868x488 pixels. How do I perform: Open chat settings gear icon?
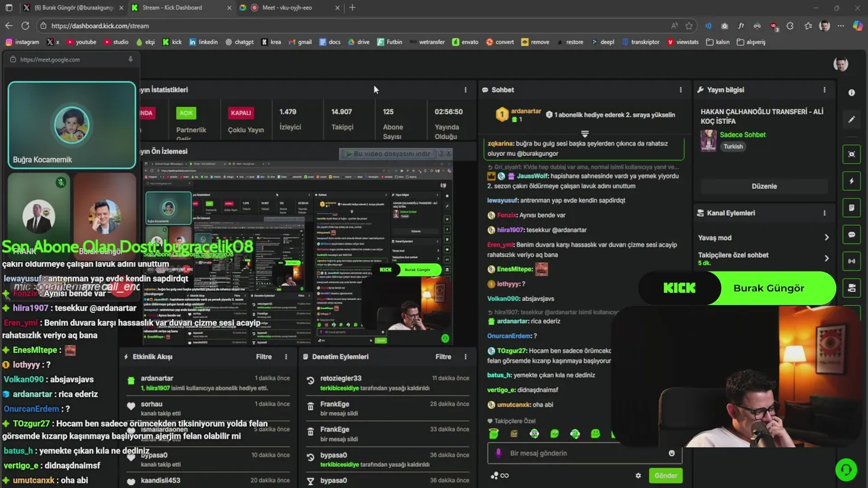(x=638, y=476)
